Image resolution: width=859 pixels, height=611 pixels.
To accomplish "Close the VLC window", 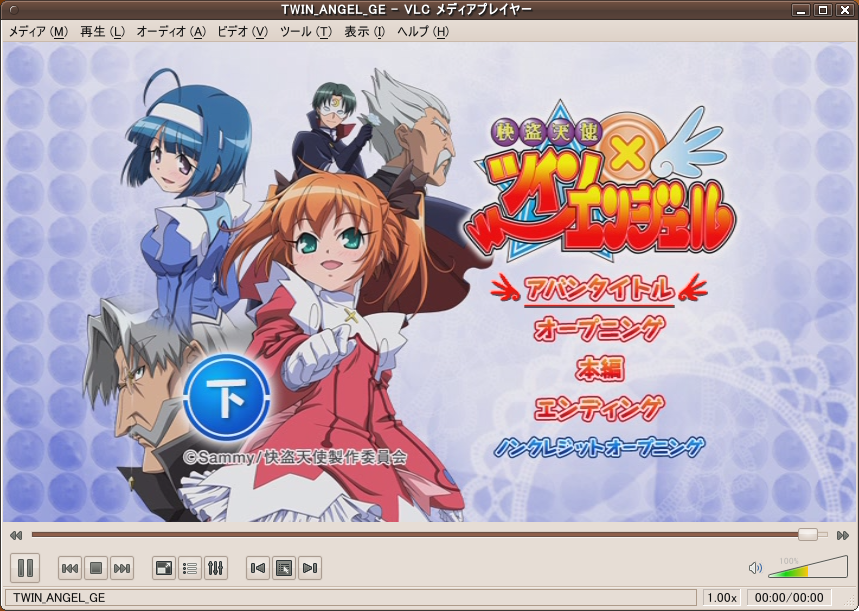I will point(843,10).
